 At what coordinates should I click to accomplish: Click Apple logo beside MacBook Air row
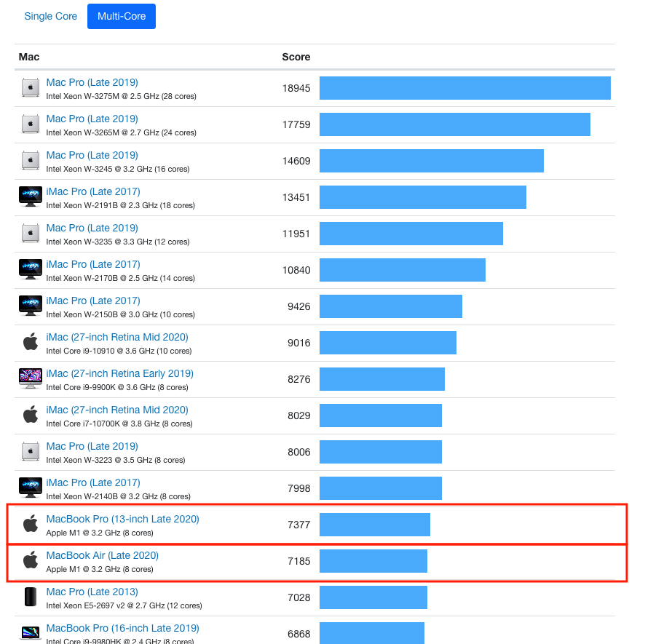31,560
